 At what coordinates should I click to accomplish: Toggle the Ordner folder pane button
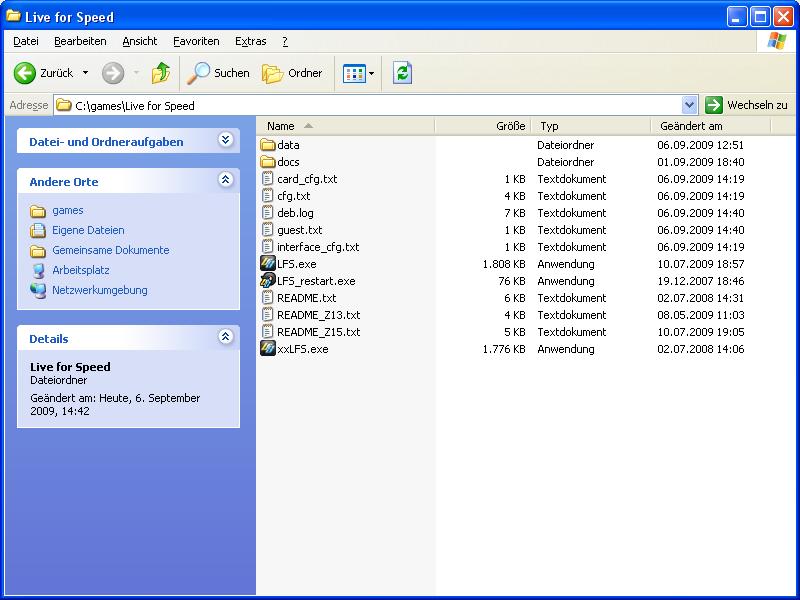(x=292, y=73)
